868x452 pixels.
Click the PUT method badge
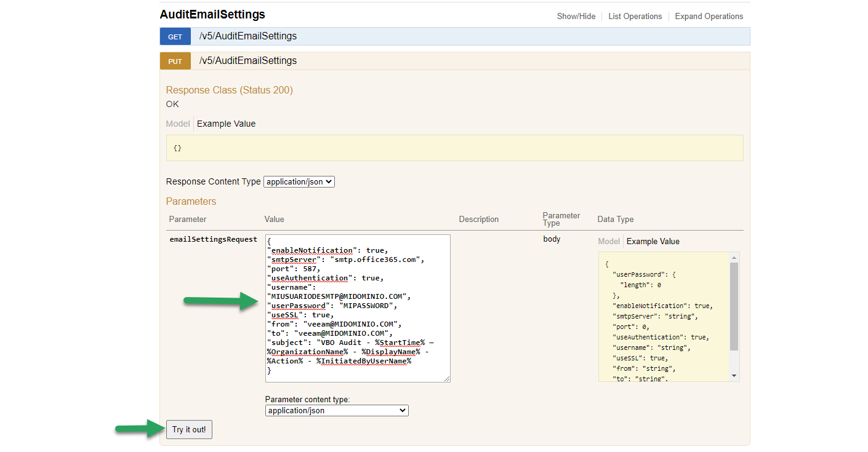point(175,61)
